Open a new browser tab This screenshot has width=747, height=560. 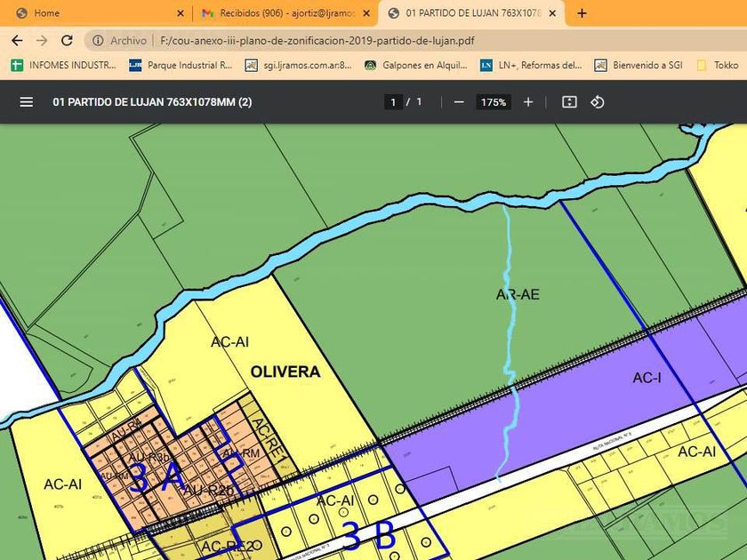point(582,13)
